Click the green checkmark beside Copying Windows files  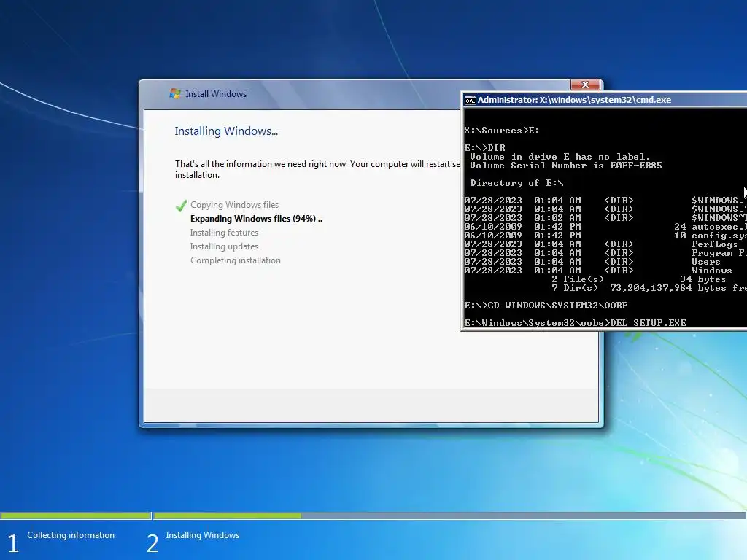pos(181,206)
